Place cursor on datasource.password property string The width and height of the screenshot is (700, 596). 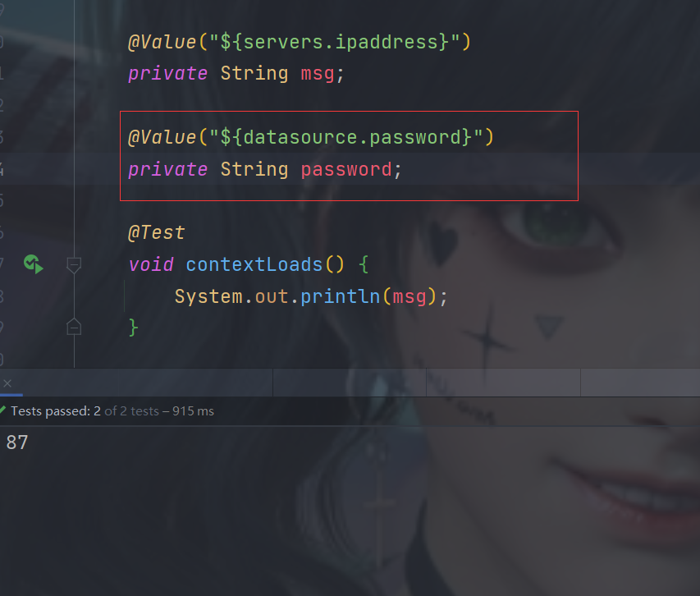345,137
